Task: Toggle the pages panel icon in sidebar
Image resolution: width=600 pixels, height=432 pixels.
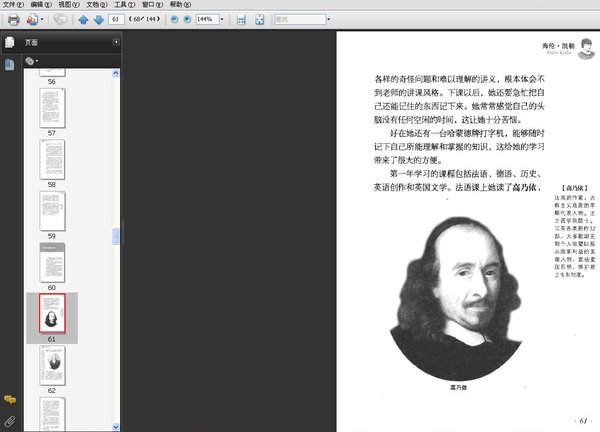Action: [x=9, y=42]
